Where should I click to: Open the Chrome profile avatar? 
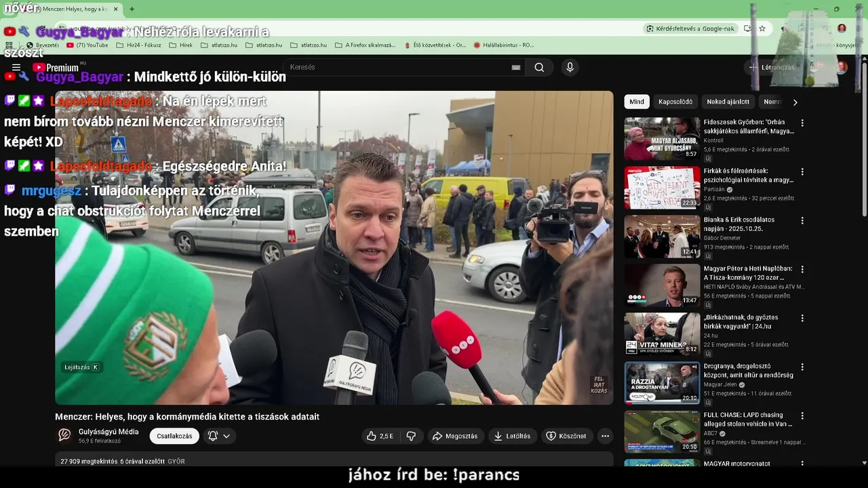pos(842,28)
